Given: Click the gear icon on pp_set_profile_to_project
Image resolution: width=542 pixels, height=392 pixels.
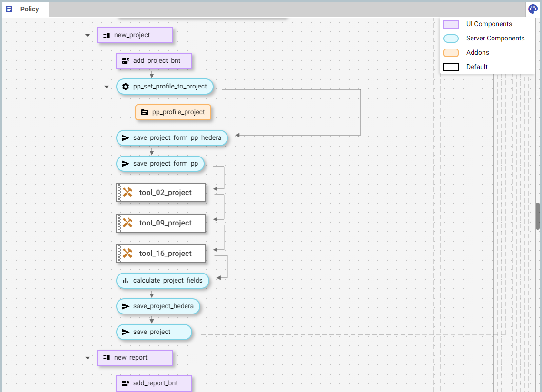Looking at the screenshot, I should [x=126, y=87].
